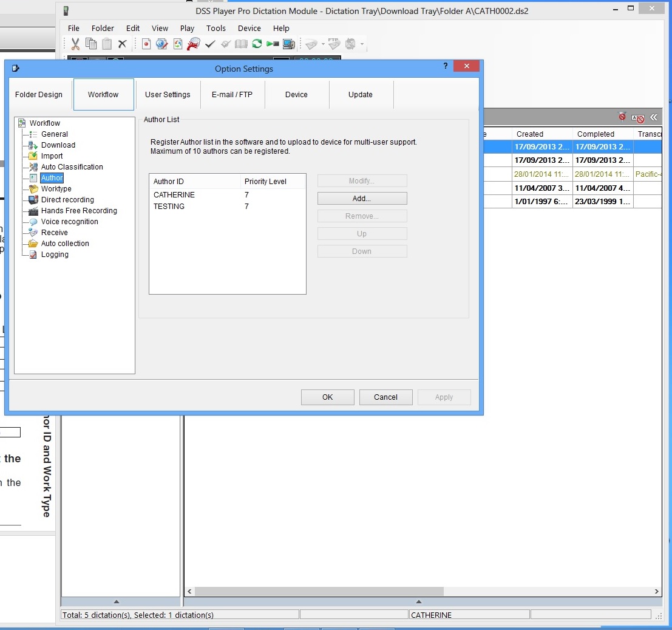672x630 pixels.
Task: Switch to the User Settings tab
Action: coord(168,94)
